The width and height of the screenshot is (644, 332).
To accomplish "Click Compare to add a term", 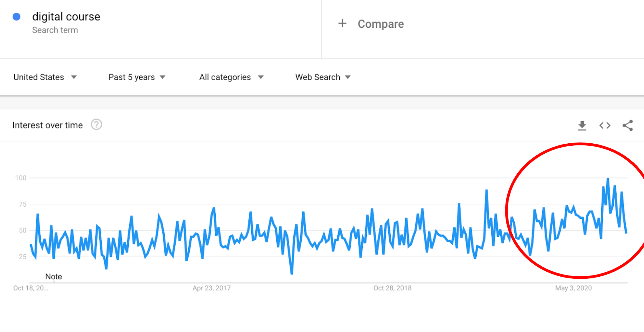I will tap(381, 24).
